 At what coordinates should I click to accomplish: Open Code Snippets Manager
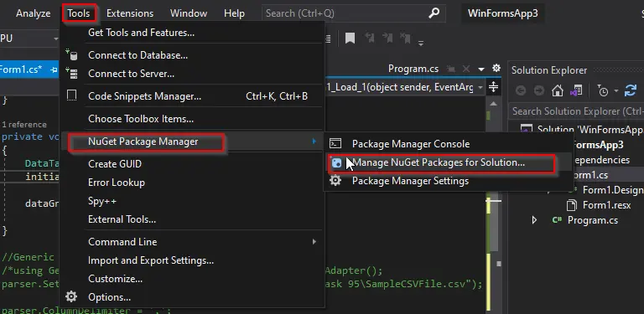click(x=192, y=96)
